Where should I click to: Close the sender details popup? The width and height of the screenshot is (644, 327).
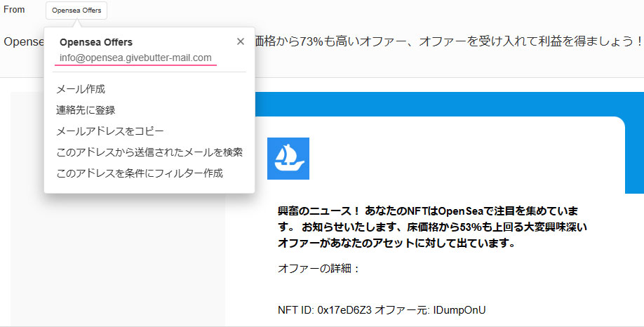point(241,41)
